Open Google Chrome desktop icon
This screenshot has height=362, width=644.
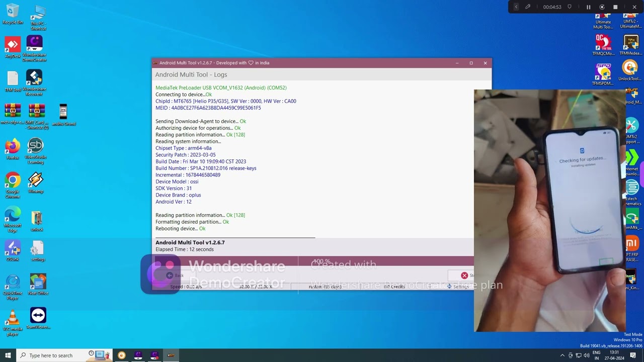point(13,180)
